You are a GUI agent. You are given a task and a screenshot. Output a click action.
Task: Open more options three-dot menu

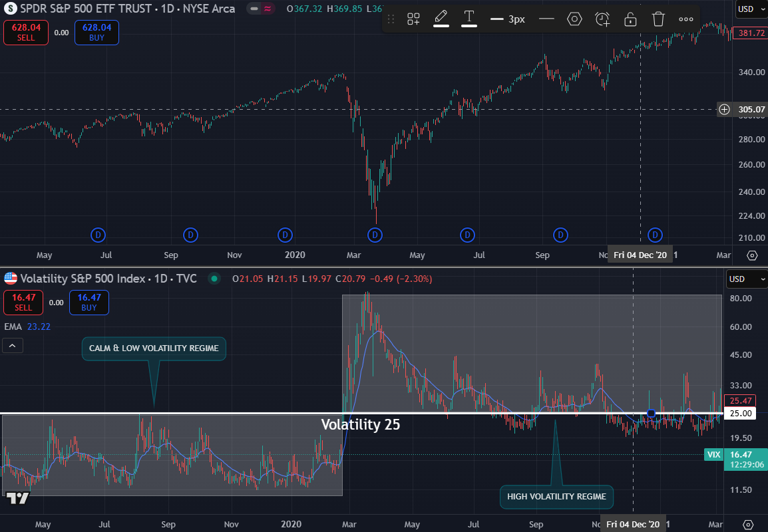[x=686, y=19]
